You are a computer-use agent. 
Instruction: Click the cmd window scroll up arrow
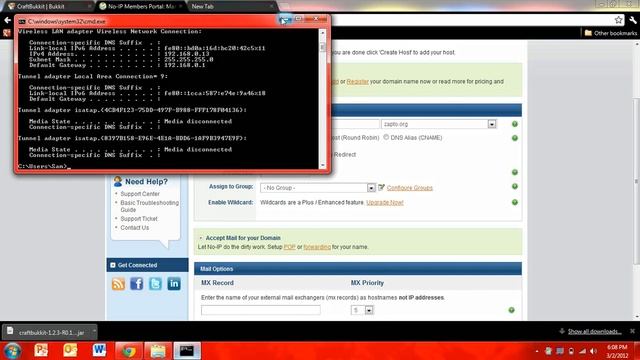[x=322, y=33]
